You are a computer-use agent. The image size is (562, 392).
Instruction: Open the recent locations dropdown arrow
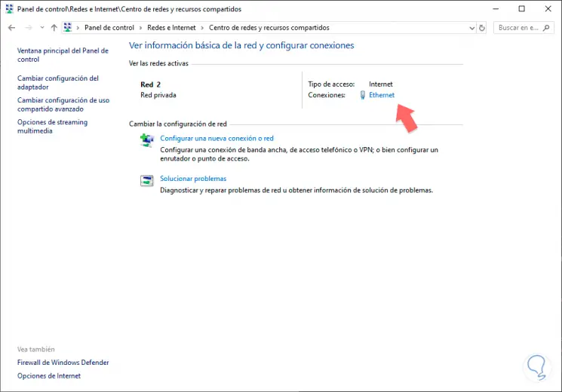tap(42, 28)
